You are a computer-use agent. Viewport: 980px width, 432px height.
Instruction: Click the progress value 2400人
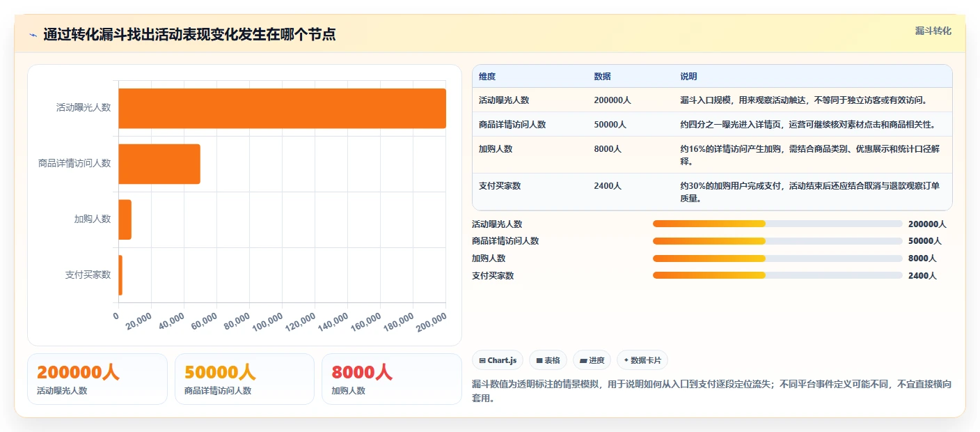click(922, 276)
